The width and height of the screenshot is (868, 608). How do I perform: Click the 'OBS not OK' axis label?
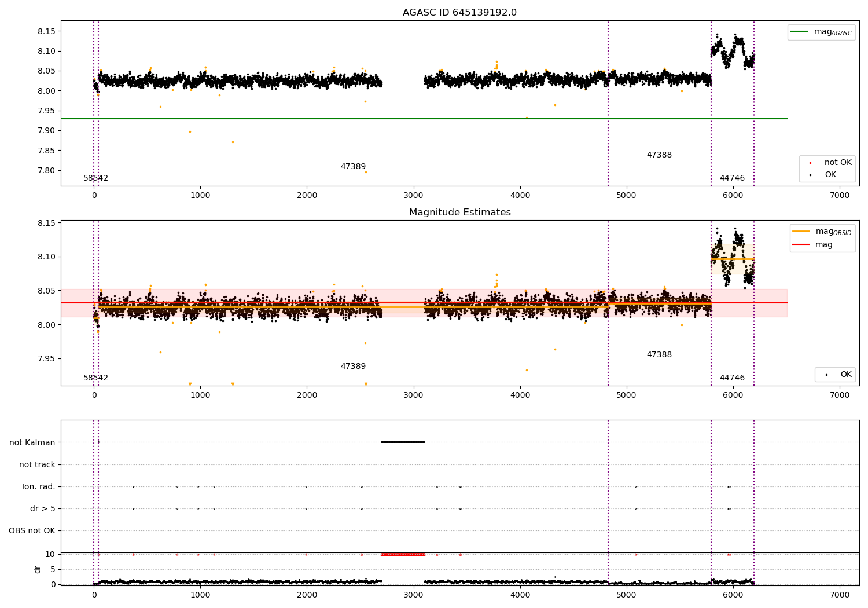click(32, 531)
